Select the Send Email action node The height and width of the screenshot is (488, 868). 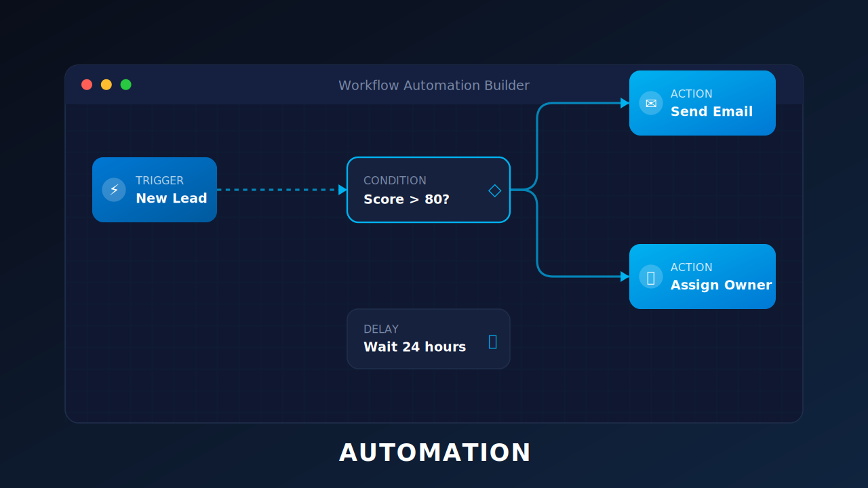point(703,103)
